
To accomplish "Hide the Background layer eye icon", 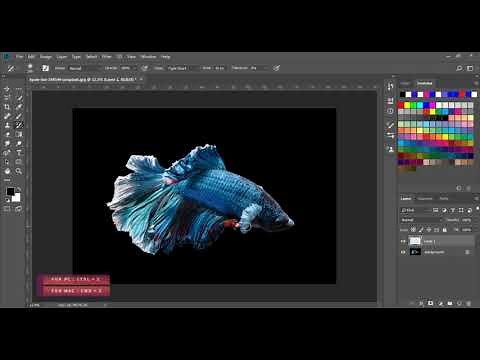I will click(x=403, y=252).
